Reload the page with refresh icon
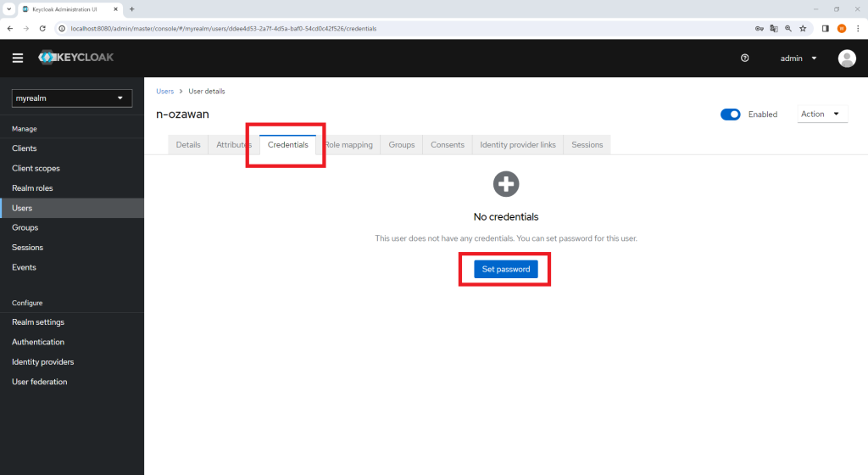Image resolution: width=868 pixels, height=475 pixels. tap(42, 28)
